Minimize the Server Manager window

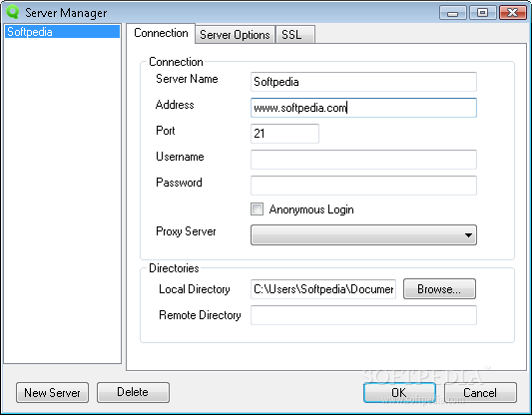(x=452, y=13)
